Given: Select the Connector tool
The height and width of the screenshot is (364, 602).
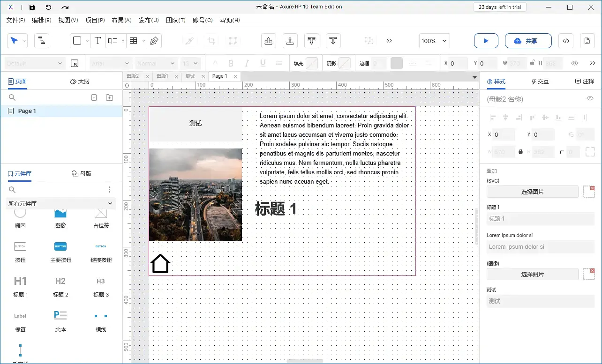Looking at the screenshot, I should (x=42, y=41).
